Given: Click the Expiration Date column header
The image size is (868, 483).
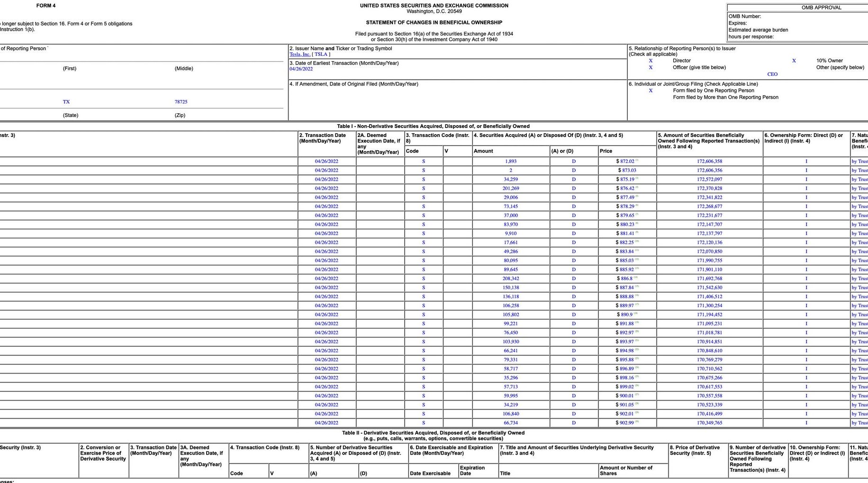Looking at the screenshot, I should point(473,471).
